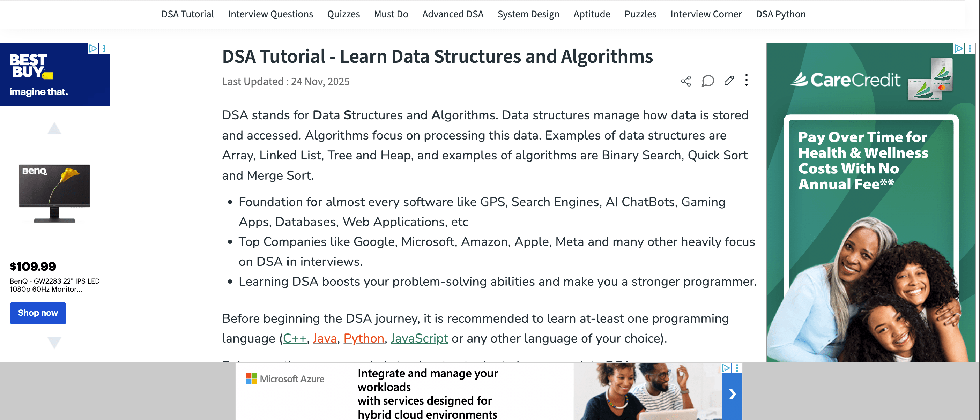980x420 pixels.
Task: Follow the Python language link
Action: coord(363,338)
